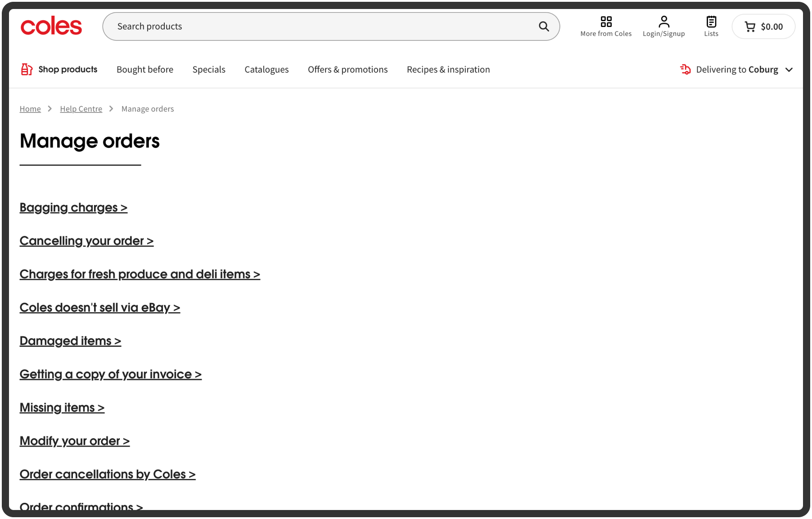
Task: Open the Missing items help article
Action: click(62, 407)
